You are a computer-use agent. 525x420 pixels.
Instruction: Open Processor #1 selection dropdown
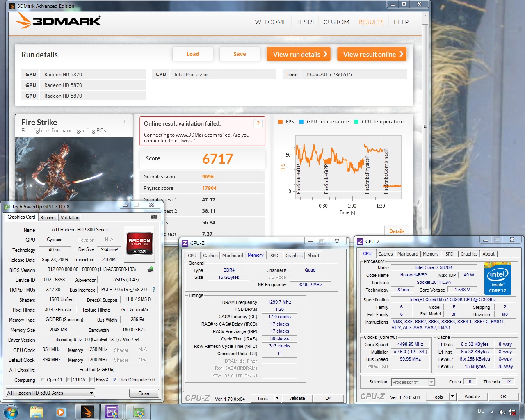pyautogui.click(x=413, y=382)
